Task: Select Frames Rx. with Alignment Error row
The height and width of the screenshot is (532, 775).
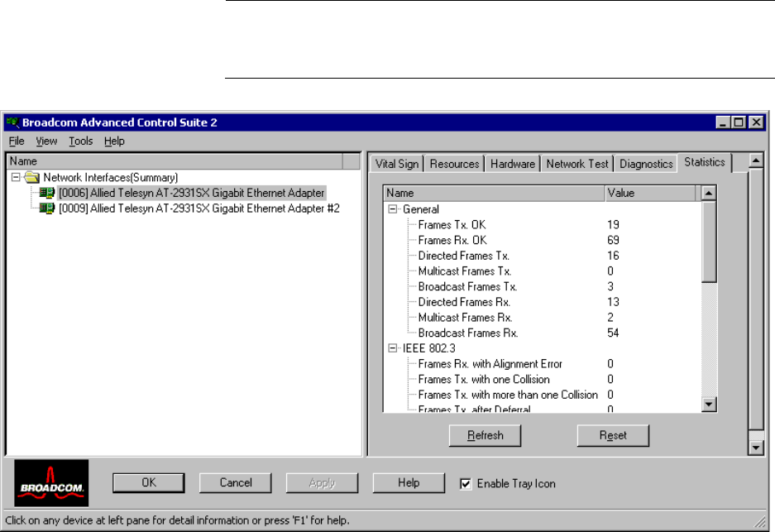Action: pyautogui.click(x=490, y=363)
